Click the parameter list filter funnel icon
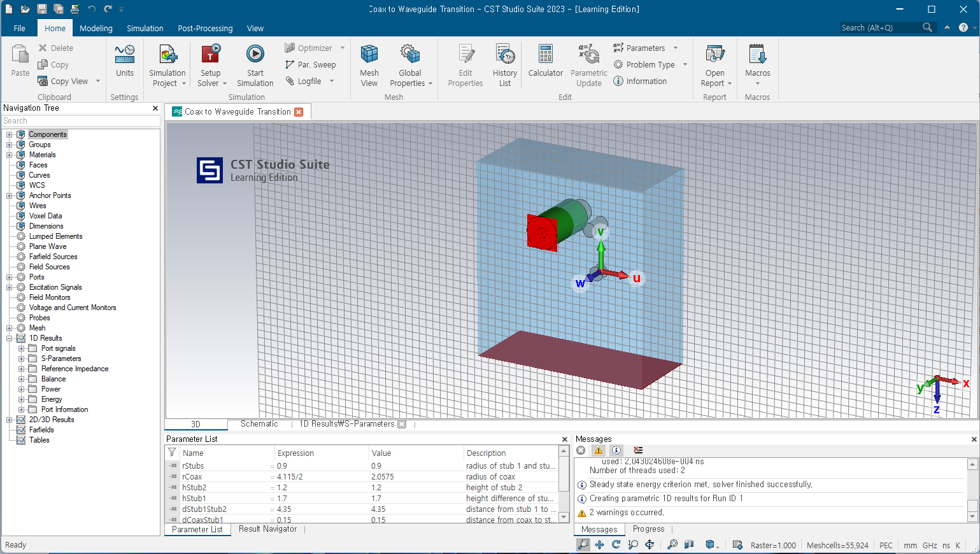The width and height of the screenshot is (980, 554). click(x=172, y=453)
